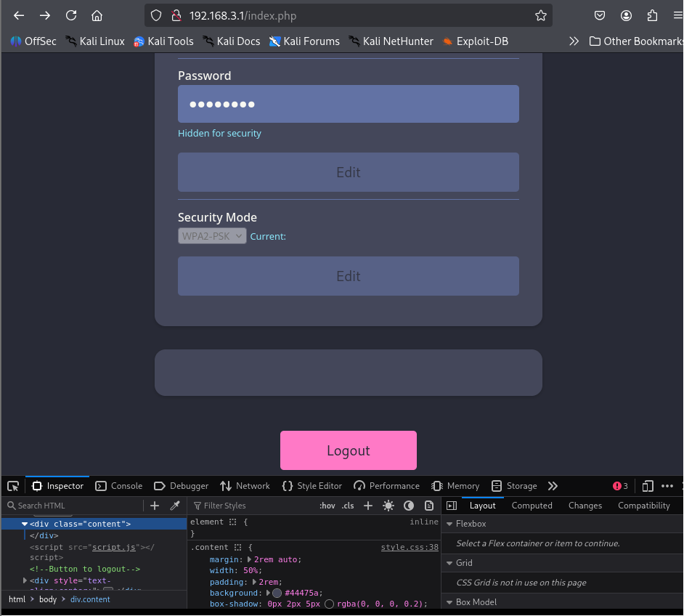Toggle the :hov pseudo-class panel
684x616 pixels.
click(x=327, y=506)
